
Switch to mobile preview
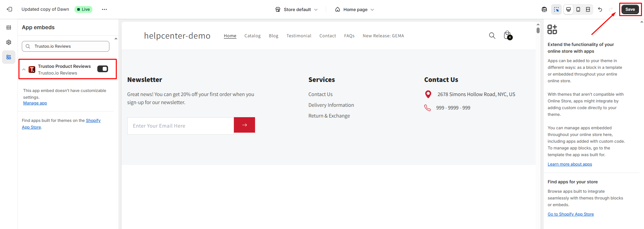(578, 9)
